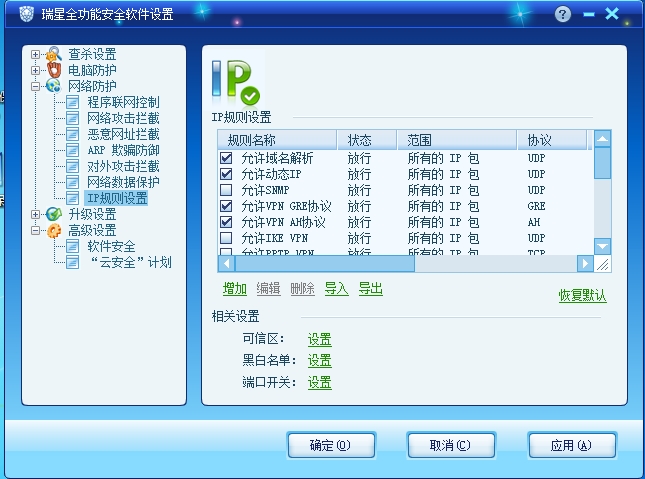The width and height of the screenshot is (645, 479).
Task: Click page icon beside 网络攻击拦截
Action: tap(72, 118)
